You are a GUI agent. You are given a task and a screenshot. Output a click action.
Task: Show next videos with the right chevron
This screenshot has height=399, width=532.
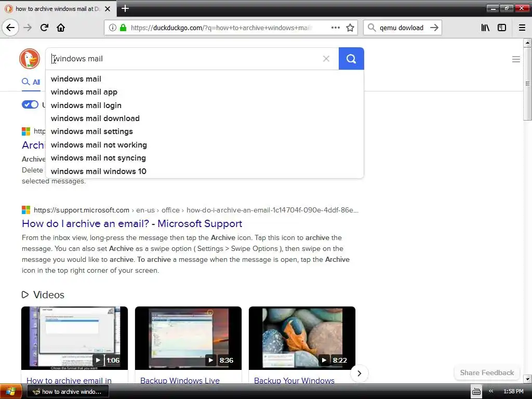pyautogui.click(x=359, y=374)
